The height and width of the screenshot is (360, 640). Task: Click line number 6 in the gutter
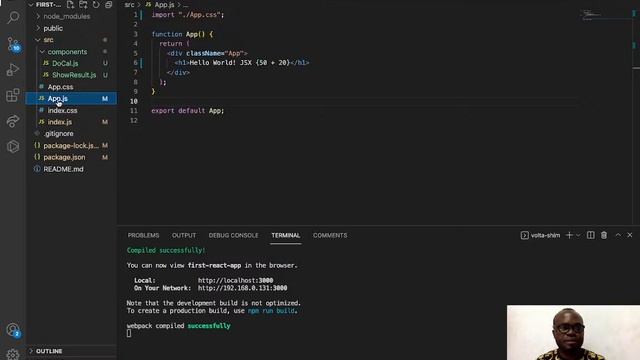pyautogui.click(x=136, y=63)
